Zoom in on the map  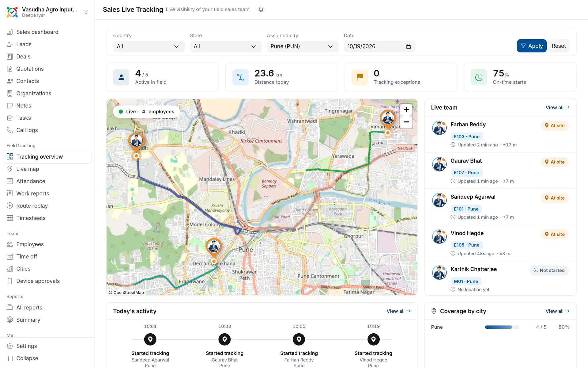click(x=406, y=110)
